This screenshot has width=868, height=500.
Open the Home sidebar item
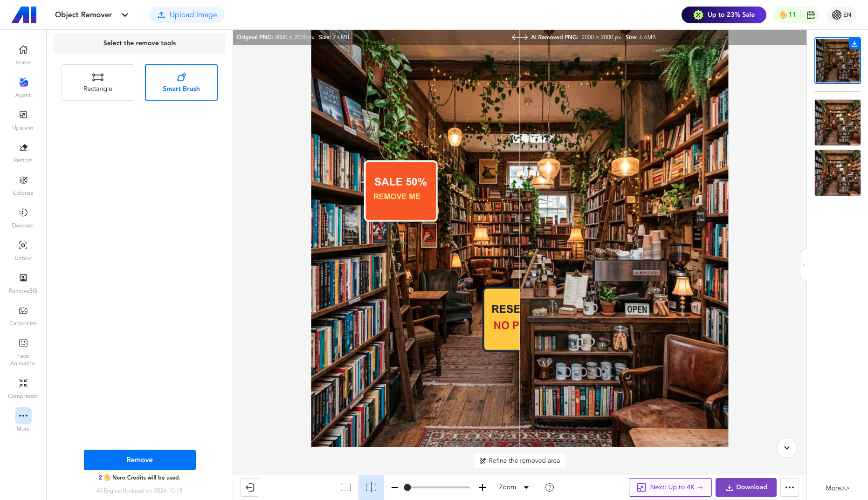pos(23,55)
